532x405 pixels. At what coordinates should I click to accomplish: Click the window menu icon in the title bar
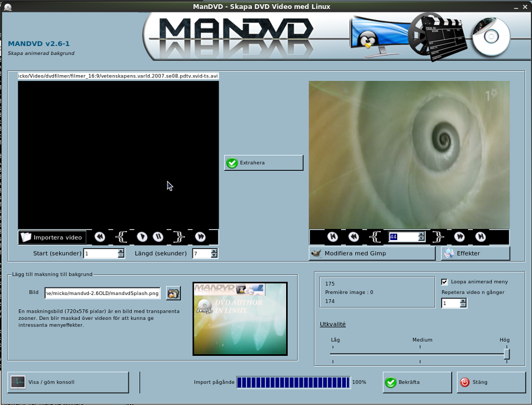[x=8, y=7]
